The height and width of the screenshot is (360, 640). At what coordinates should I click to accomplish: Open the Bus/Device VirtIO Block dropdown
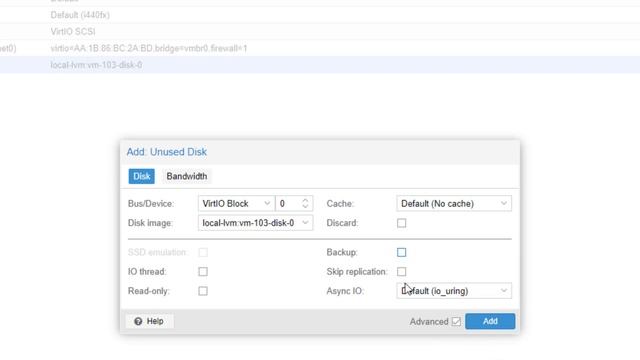point(236,203)
